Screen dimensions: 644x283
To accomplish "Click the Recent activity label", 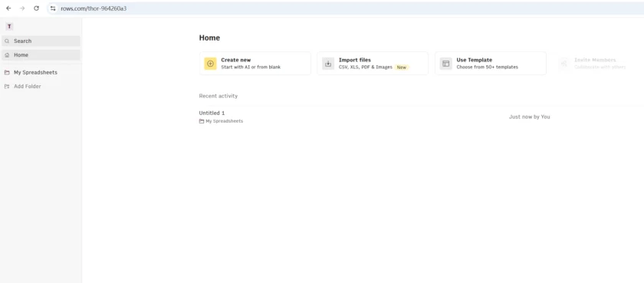I will 218,96.
